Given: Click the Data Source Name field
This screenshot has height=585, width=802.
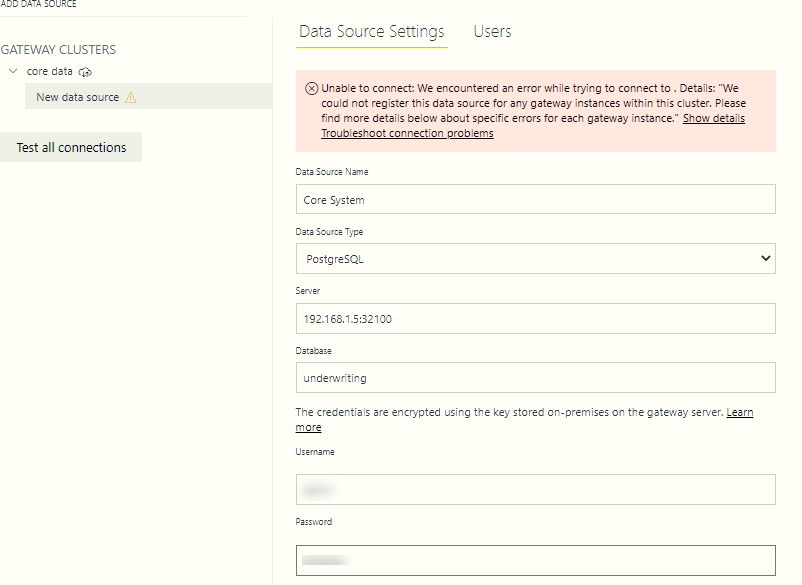Looking at the screenshot, I should tap(535, 199).
